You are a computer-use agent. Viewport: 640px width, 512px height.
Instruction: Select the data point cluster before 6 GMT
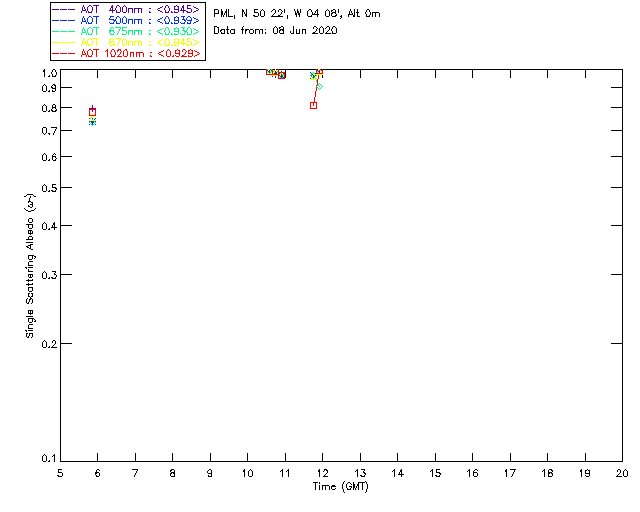tap(93, 114)
